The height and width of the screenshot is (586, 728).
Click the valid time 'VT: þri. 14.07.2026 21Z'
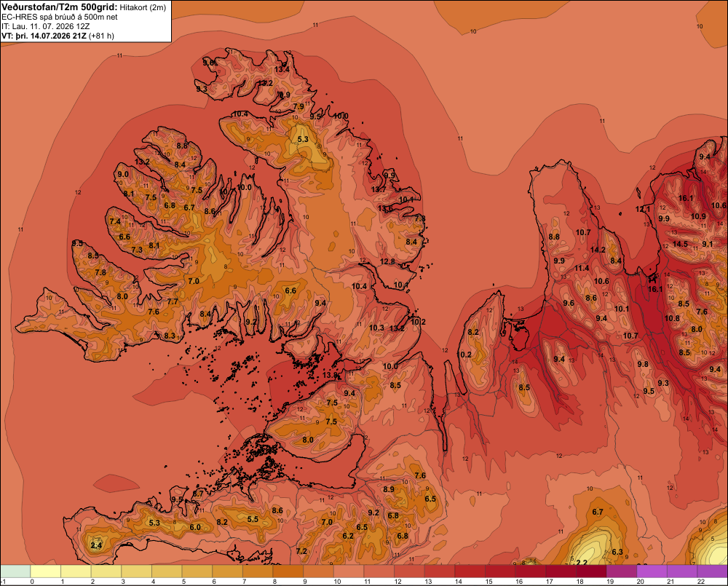(x=44, y=36)
